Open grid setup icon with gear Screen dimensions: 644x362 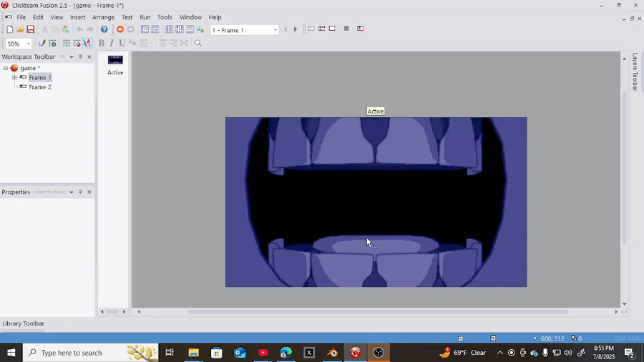coord(52,43)
